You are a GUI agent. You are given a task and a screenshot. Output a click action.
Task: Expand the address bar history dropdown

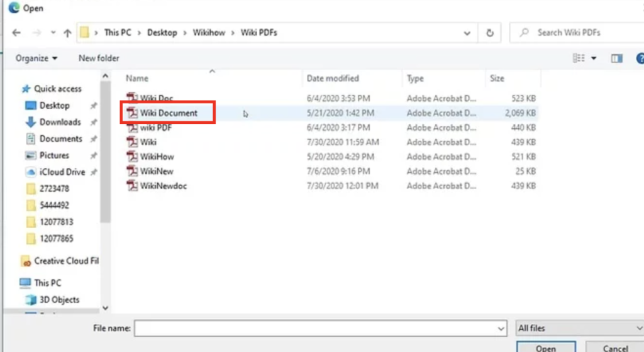pyautogui.click(x=467, y=33)
